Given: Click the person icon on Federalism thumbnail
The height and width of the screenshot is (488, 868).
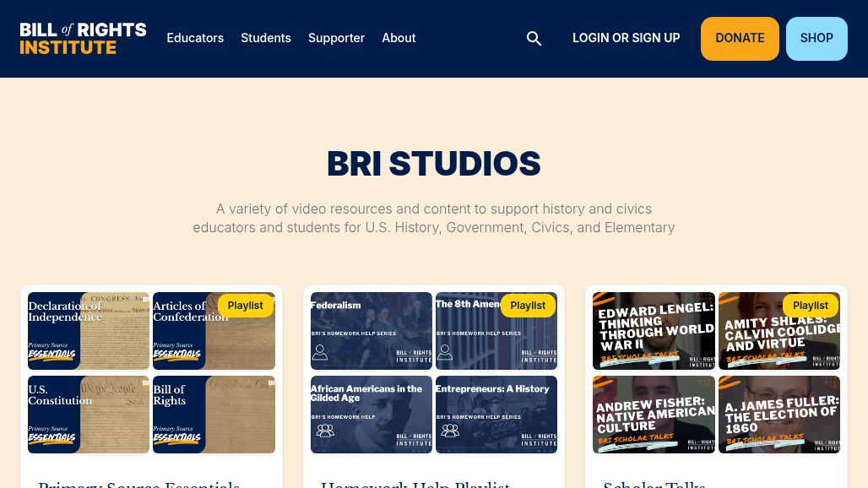Looking at the screenshot, I should pos(320,352).
